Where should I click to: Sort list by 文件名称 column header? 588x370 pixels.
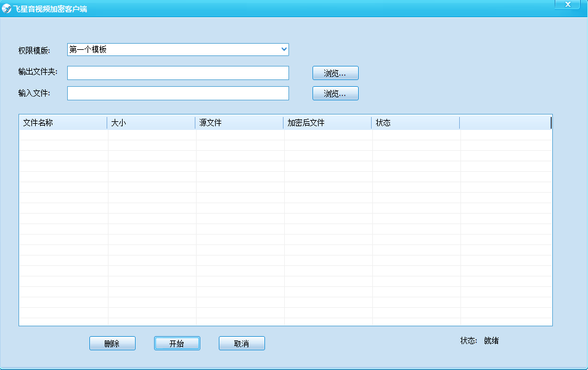tap(63, 123)
